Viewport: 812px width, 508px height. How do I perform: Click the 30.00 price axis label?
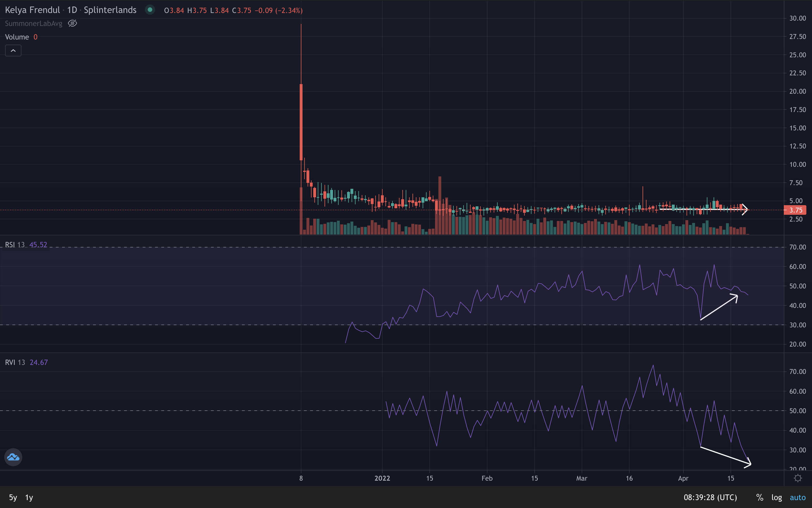(x=797, y=18)
